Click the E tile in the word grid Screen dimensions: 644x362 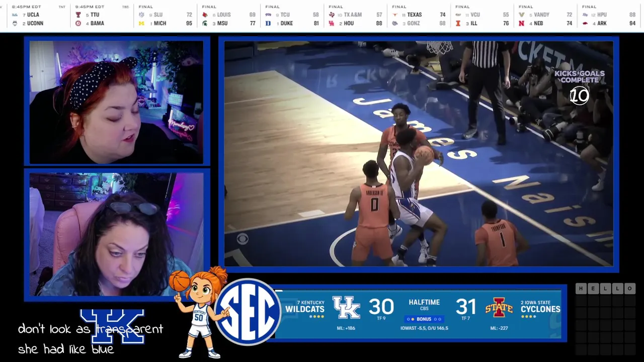pos(593,288)
